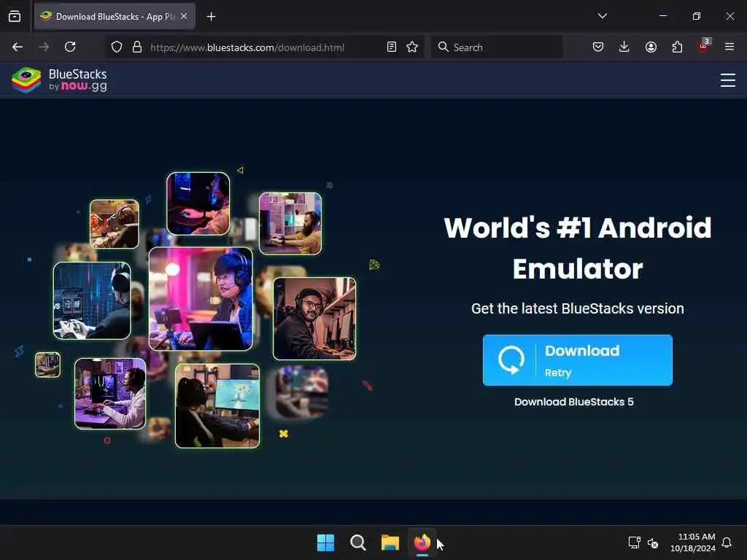Open muted volume tray icon
Viewport: 747px width, 560px height.
(x=653, y=542)
